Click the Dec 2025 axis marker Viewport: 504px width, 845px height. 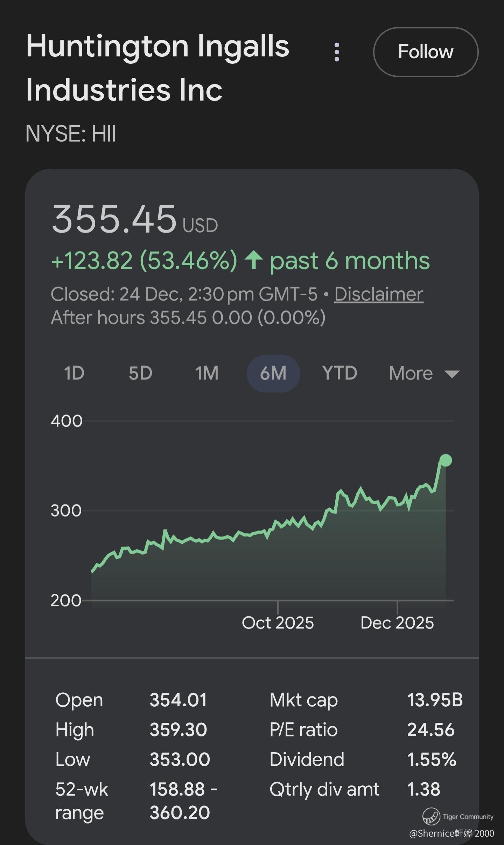397,623
